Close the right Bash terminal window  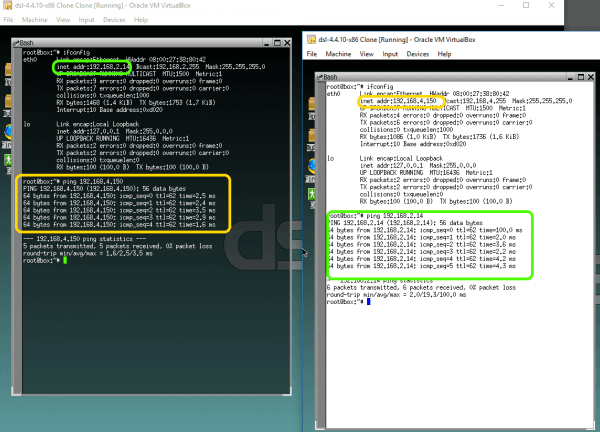(591, 77)
